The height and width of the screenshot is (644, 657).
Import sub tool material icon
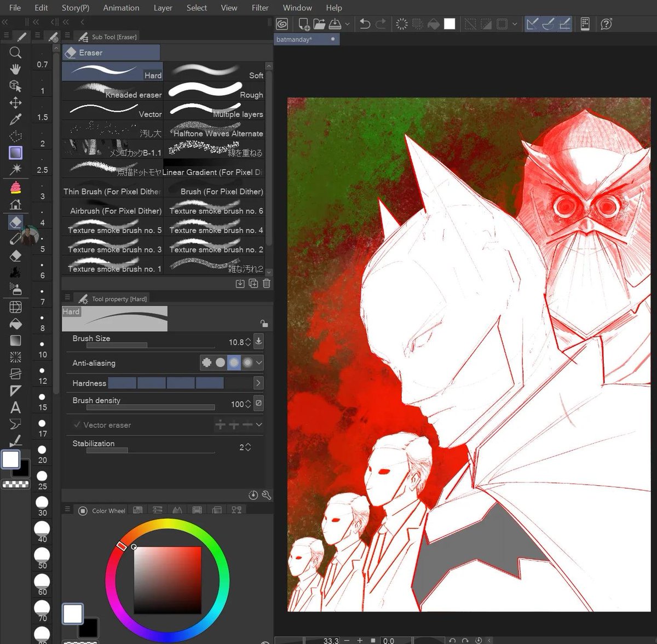[240, 283]
